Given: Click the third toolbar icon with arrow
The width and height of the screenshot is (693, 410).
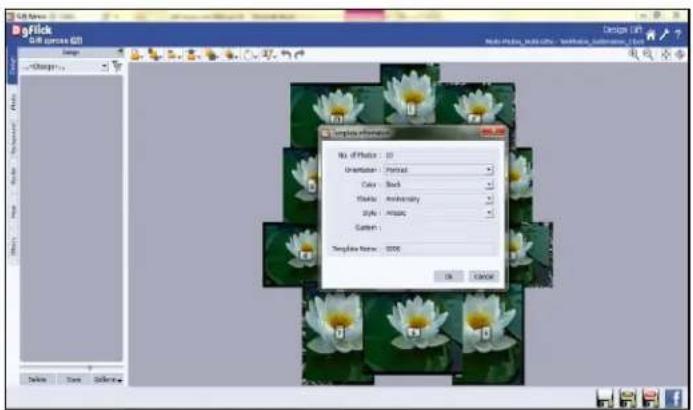Looking at the screenshot, I should (174, 55).
